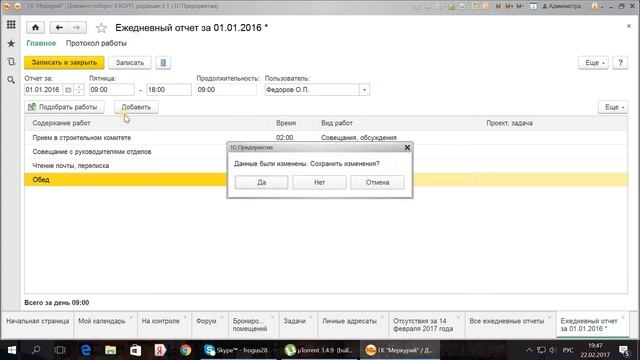This screenshot has height=360, width=640.
Task: Navigate back with left arrow
Action: coord(59,27)
